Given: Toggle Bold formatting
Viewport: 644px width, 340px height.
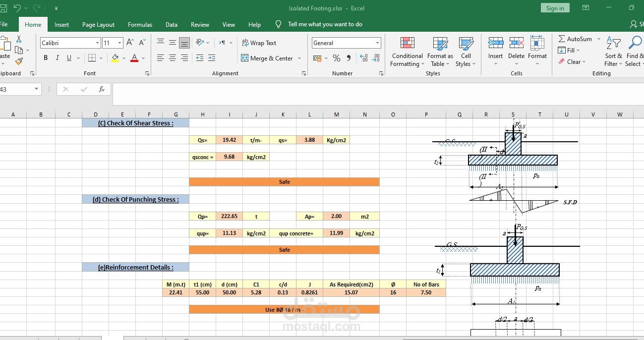Looking at the screenshot, I should 46,58.
